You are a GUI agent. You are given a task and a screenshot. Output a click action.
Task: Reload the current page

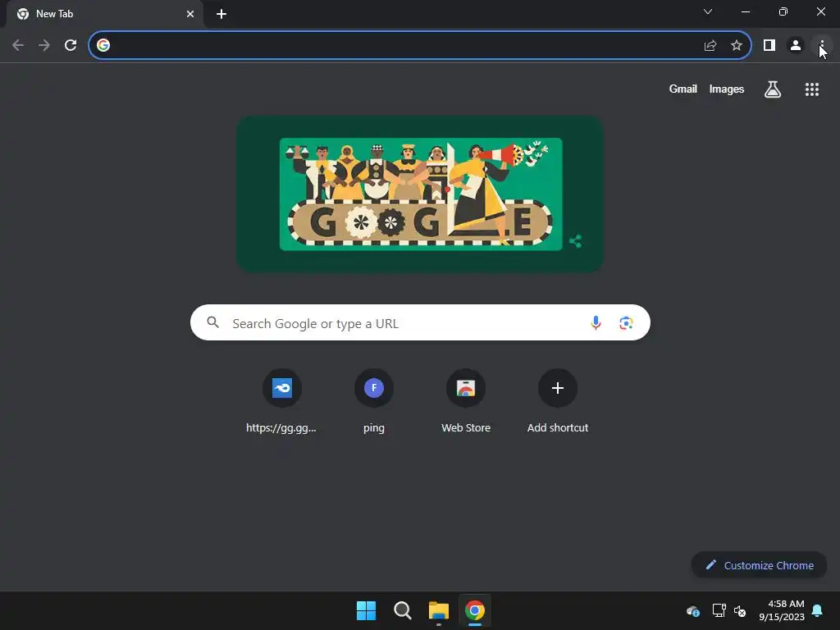[71, 45]
